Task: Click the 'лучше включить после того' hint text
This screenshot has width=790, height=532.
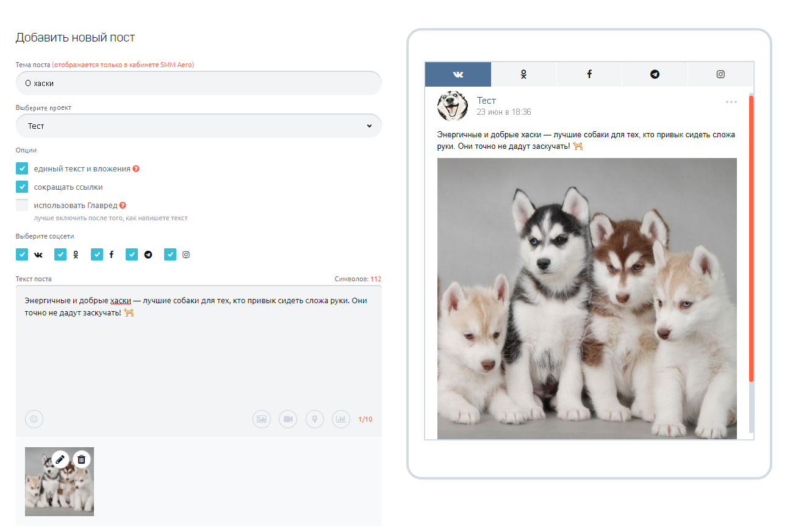Action: [x=111, y=218]
